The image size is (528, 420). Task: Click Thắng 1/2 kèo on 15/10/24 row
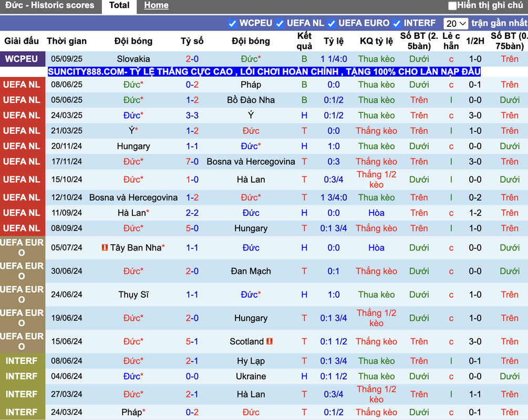point(377,180)
